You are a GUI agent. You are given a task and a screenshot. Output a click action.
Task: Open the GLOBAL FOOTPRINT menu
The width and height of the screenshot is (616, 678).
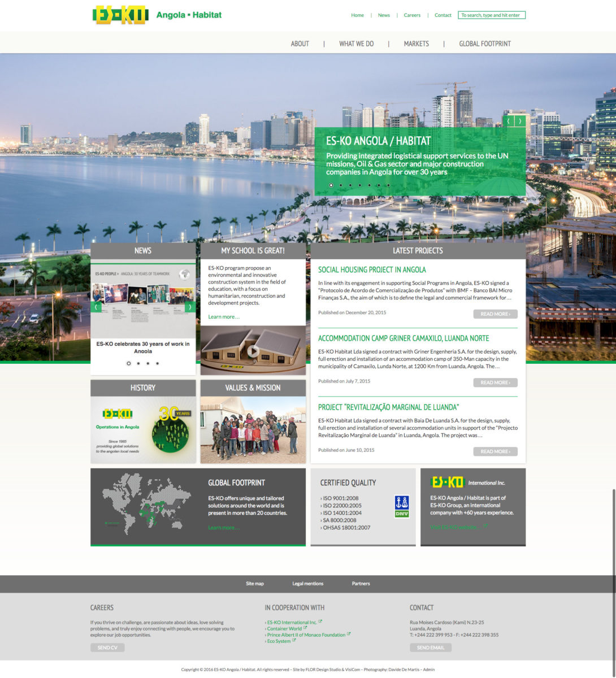click(x=485, y=44)
